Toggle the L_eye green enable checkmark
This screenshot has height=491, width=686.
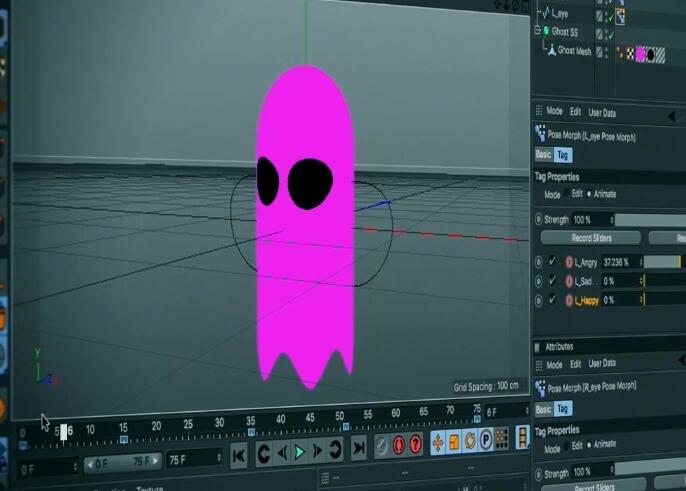tap(611, 17)
